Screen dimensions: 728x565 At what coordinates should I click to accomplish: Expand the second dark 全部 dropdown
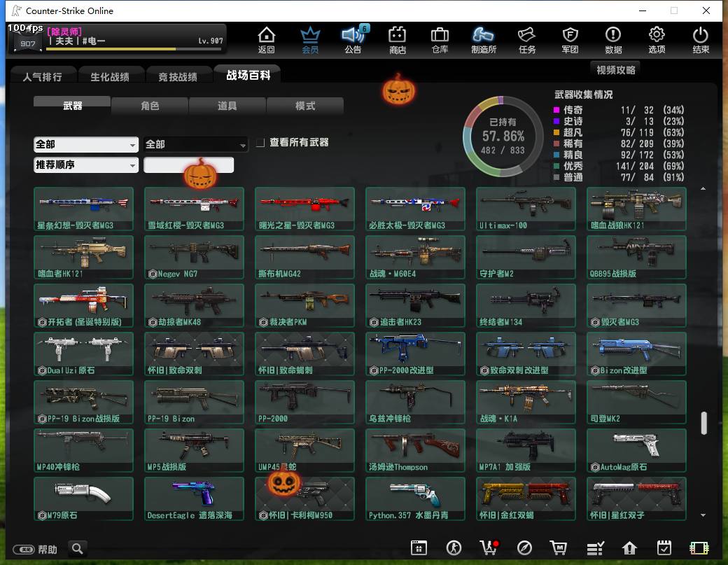(x=196, y=145)
